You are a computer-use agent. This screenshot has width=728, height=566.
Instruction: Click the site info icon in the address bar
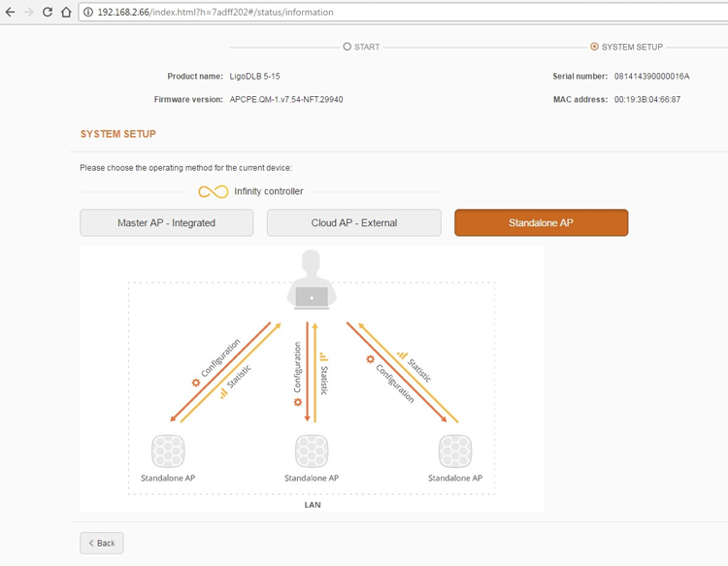87,12
